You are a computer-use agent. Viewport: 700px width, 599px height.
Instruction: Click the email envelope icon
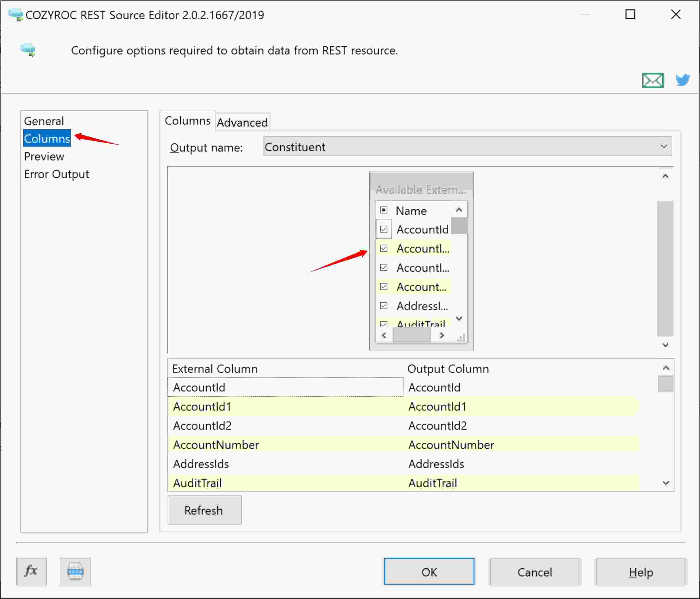coord(653,80)
